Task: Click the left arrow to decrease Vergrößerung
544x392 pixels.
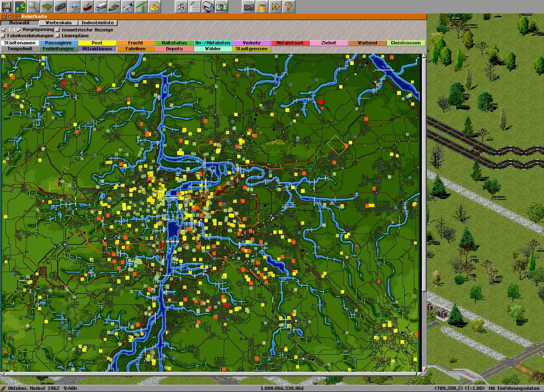Action: (x=3, y=30)
